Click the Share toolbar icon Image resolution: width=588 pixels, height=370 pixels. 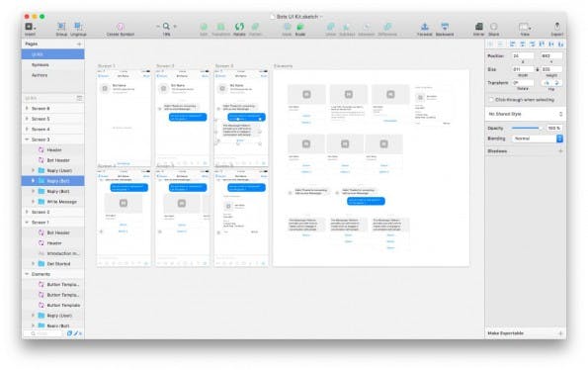494,27
